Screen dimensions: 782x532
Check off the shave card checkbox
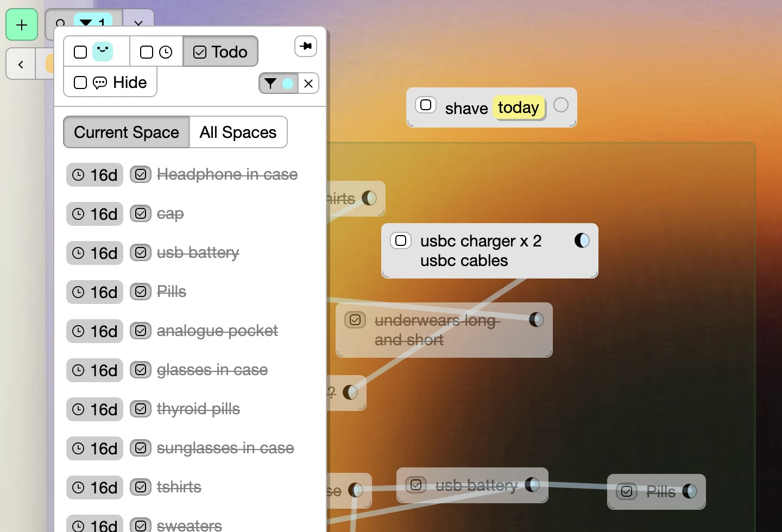[x=426, y=105]
